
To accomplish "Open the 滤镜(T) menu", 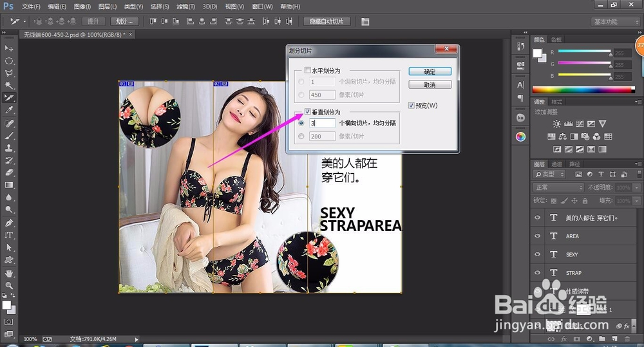I will (185, 6).
